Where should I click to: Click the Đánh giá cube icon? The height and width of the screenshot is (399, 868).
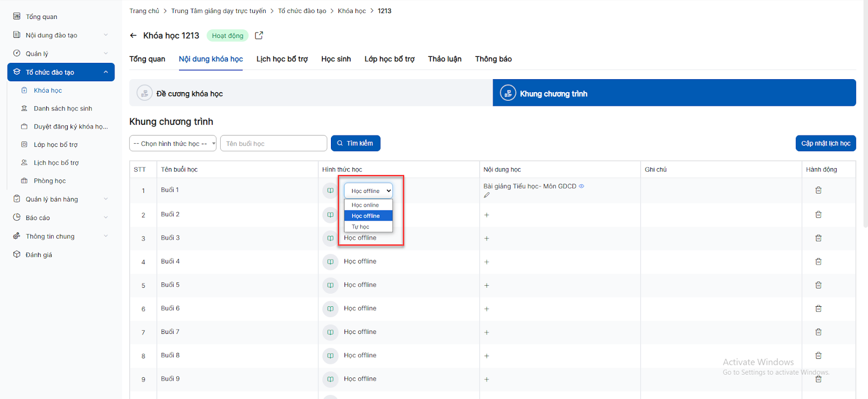(x=17, y=254)
